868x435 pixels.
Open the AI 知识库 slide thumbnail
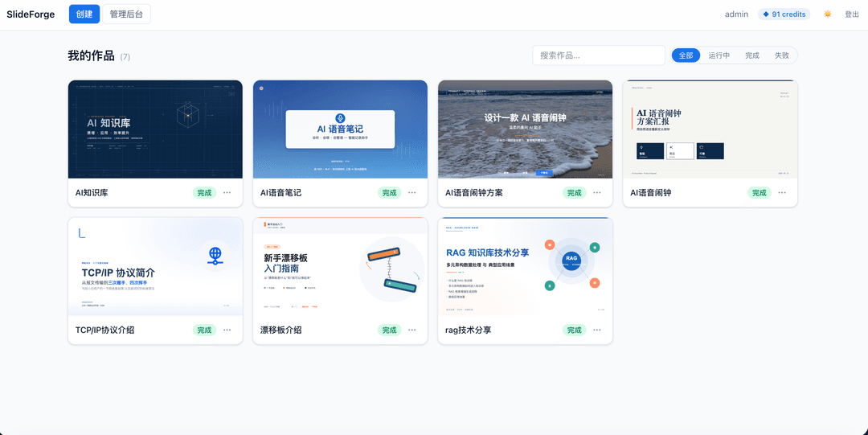(155, 129)
